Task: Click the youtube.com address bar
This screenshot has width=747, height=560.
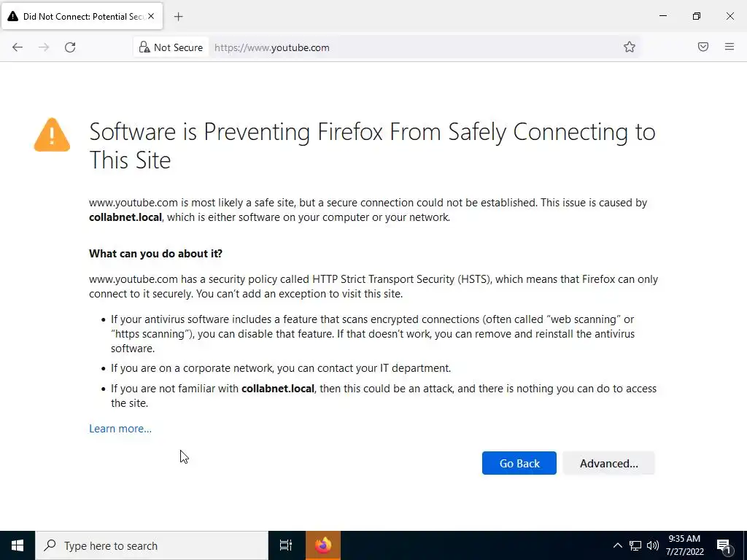Action: [409, 47]
